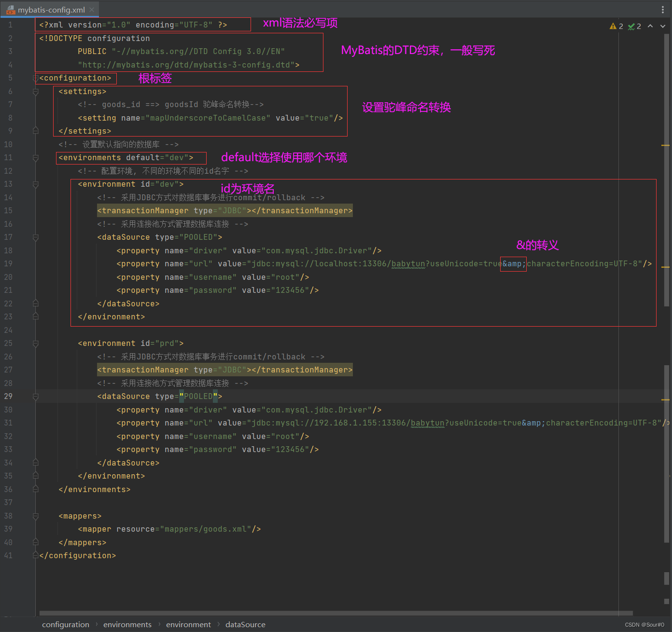Click the closing </environments> tag

point(95,490)
